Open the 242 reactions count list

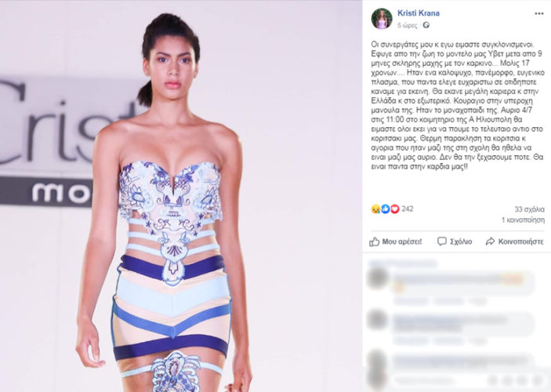point(408,209)
